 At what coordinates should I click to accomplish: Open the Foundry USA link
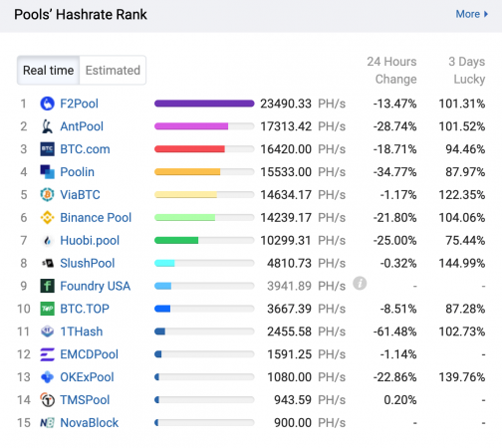coord(96,286)
